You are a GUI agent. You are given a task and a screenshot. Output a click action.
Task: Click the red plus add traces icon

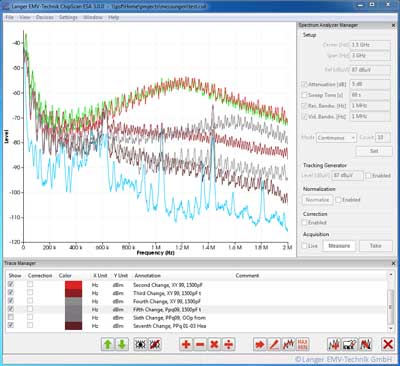(x=186, y=344)
